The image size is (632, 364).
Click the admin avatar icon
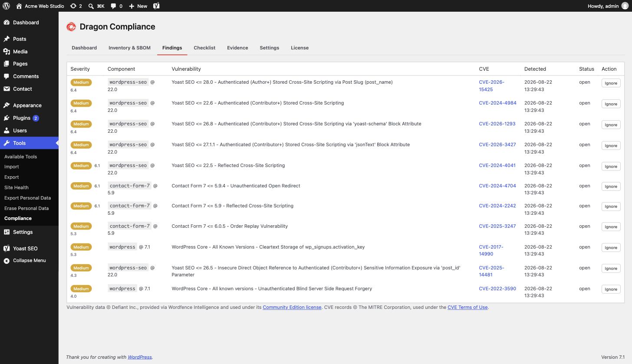pyautogui.click(x=625, y=6)
